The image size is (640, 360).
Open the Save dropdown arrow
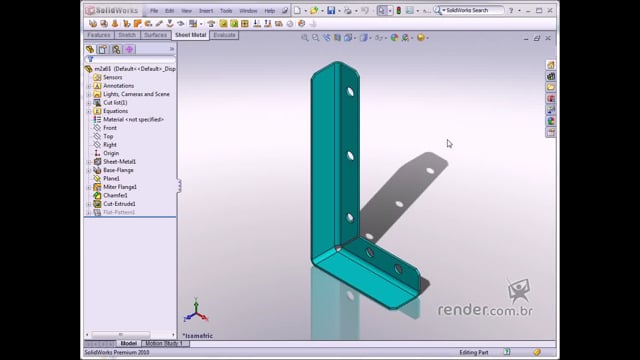(x=339, y=11)
